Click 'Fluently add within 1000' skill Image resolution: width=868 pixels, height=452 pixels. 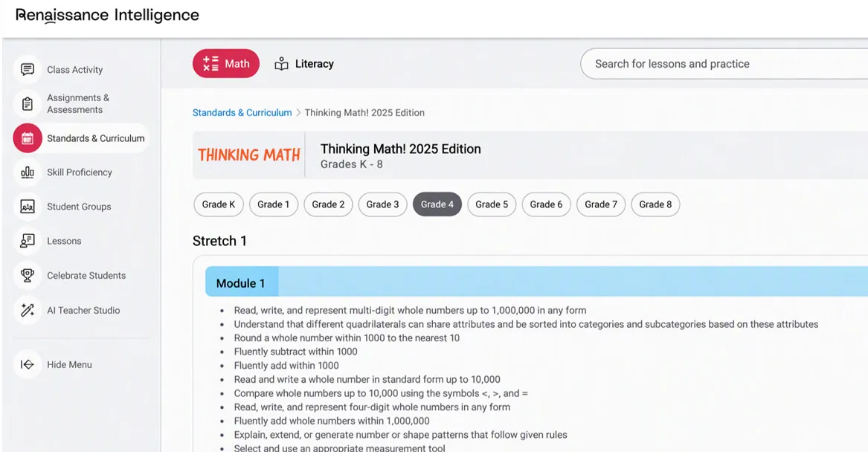286,366
